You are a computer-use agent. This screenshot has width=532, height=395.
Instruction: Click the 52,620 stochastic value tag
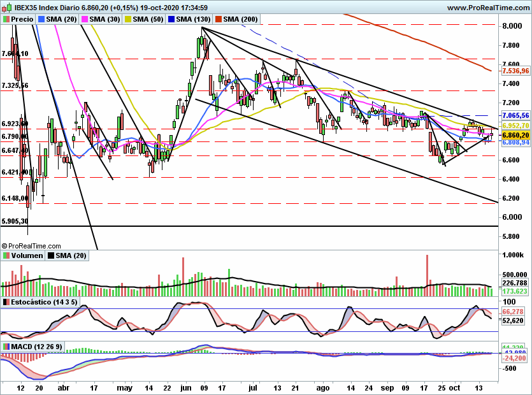point(513,320)
